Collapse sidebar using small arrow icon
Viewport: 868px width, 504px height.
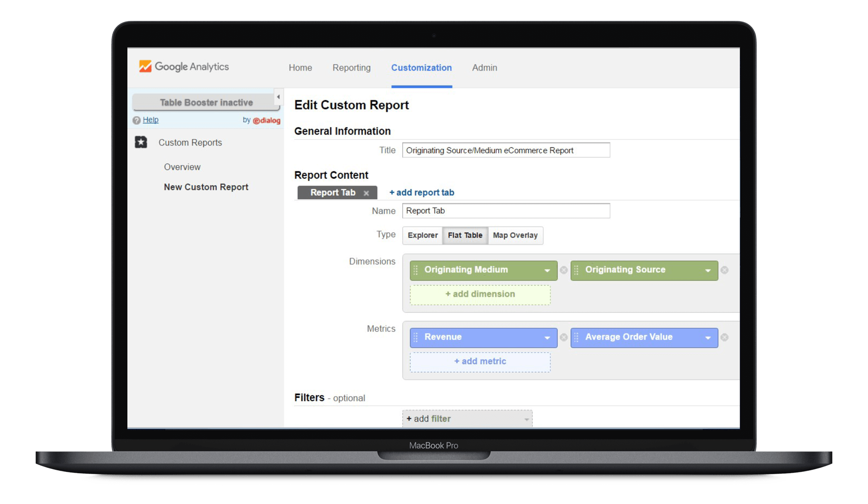(278, 97)
